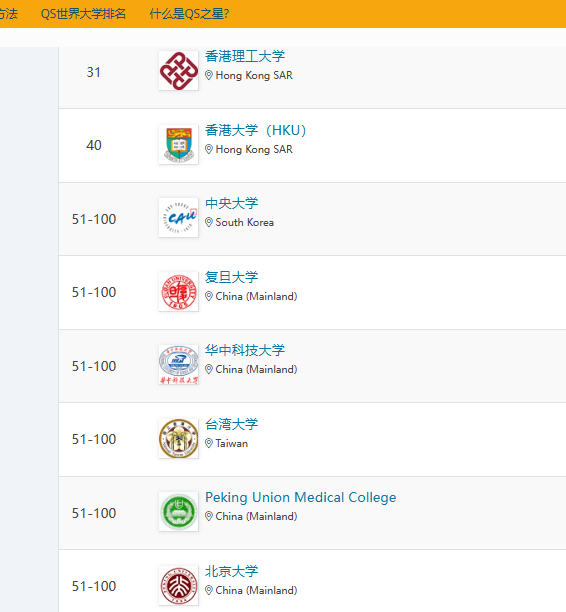
Task: Click the Hong Kong Polytechnic University logo
Action: (178, 71)
